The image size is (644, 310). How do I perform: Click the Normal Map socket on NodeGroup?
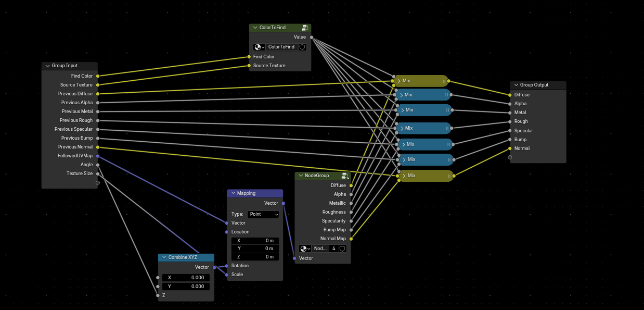click(x=351, y=239)
